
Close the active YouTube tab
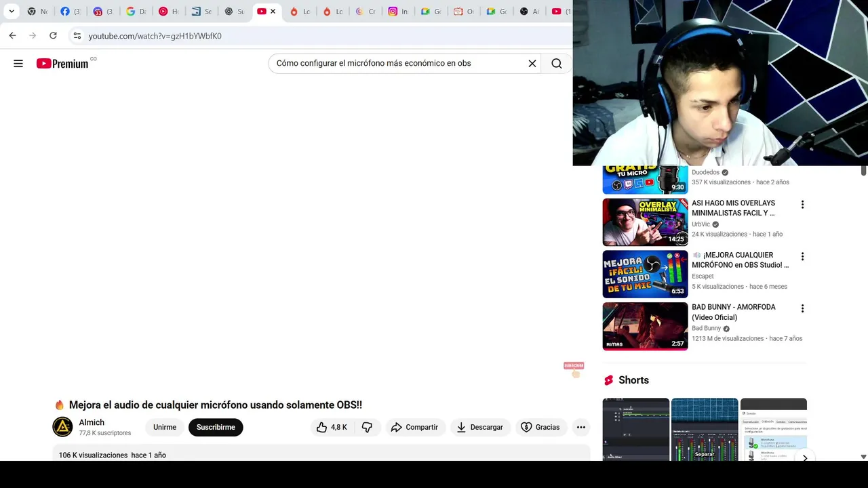point(273,12)
